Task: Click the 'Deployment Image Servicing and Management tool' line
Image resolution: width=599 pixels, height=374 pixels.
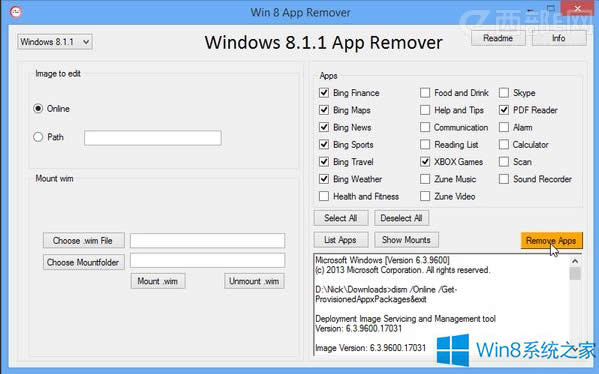Action: click(x=406, y=319)
